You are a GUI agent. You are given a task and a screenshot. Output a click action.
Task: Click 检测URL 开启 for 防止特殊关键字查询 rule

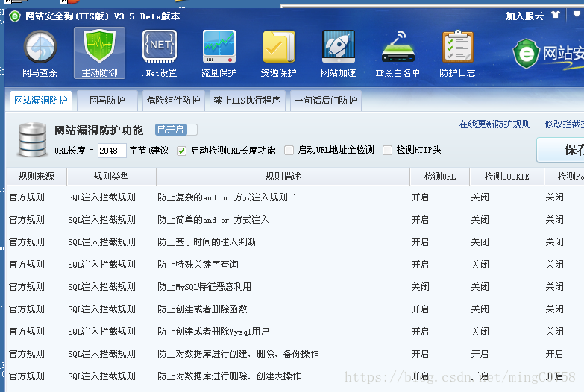(420, 265)
